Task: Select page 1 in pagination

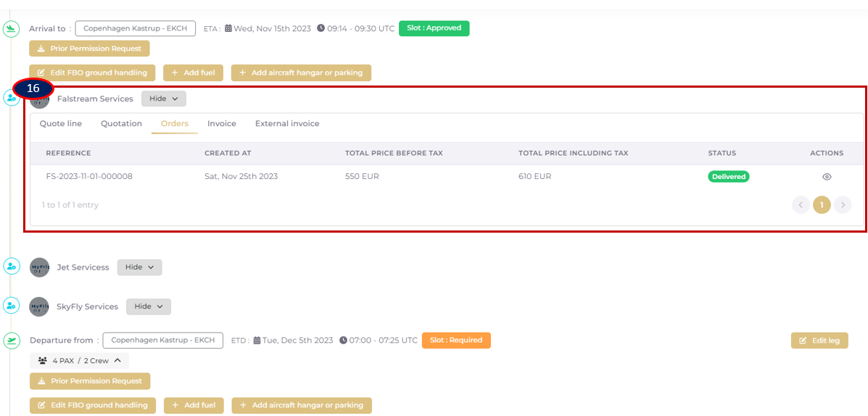Action: click(821, 205)
